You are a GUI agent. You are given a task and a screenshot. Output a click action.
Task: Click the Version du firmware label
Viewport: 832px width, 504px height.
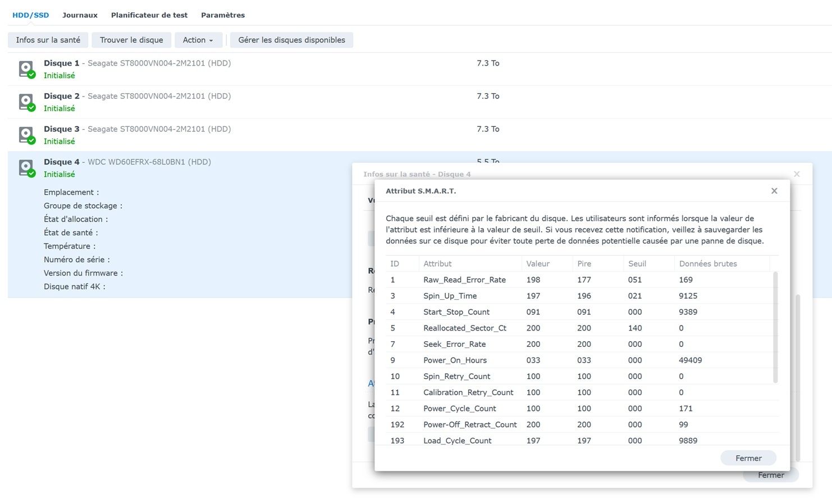(83, 273)
